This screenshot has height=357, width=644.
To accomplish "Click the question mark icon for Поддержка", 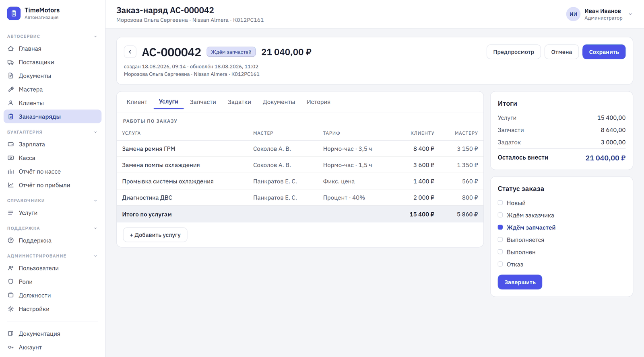I will pos(11,241).
